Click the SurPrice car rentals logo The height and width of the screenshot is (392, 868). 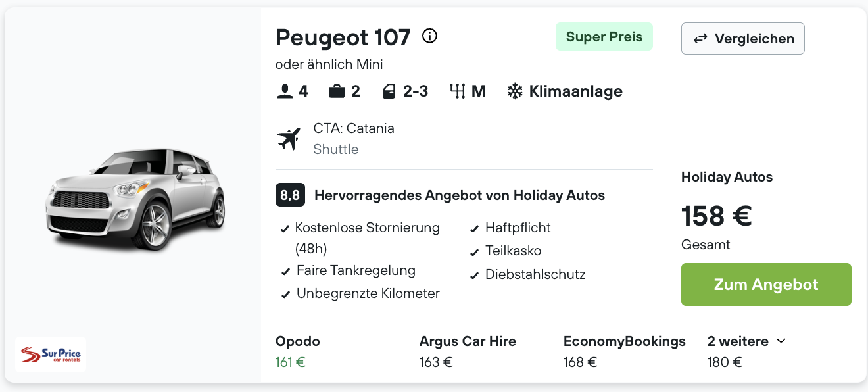[x=51, y=355]
